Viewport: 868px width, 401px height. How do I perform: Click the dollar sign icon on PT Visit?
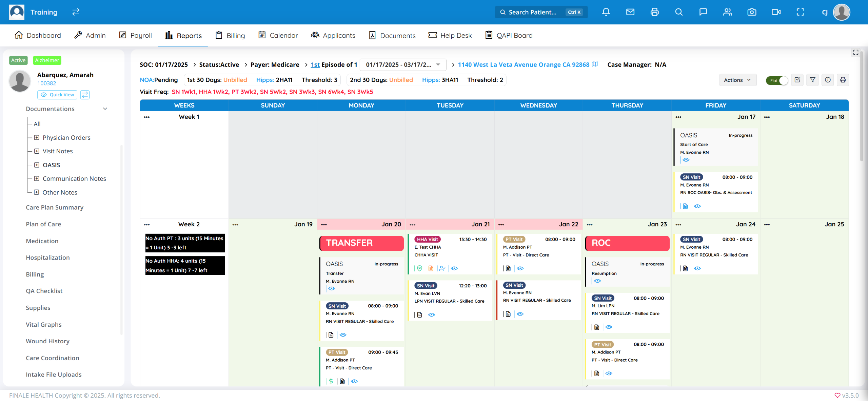click(x=331, y=381)
